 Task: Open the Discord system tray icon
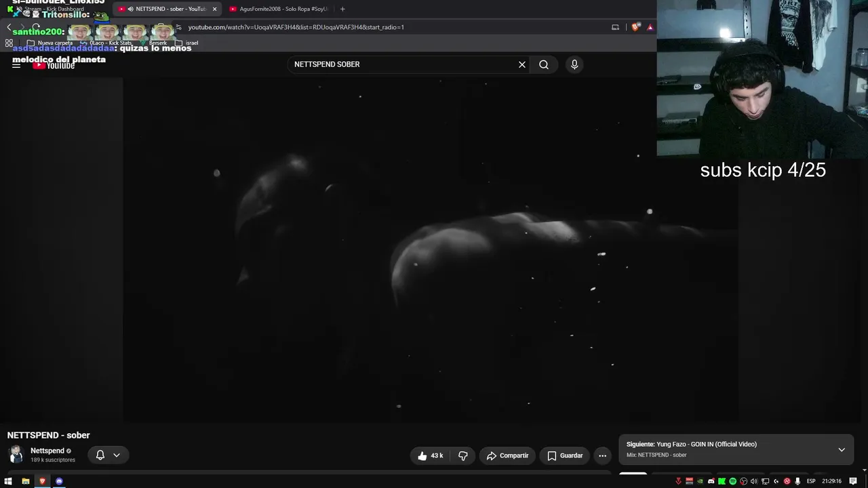(711, 481)
